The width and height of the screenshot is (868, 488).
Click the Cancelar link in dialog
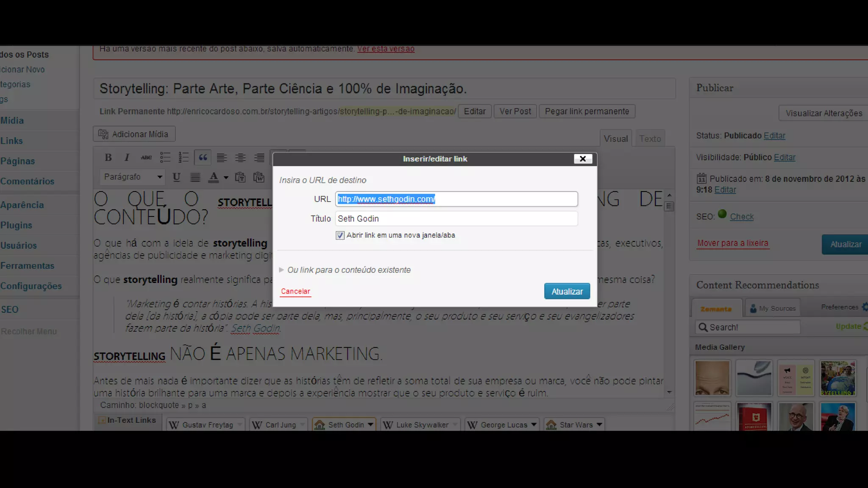click(x=295, y=291)
